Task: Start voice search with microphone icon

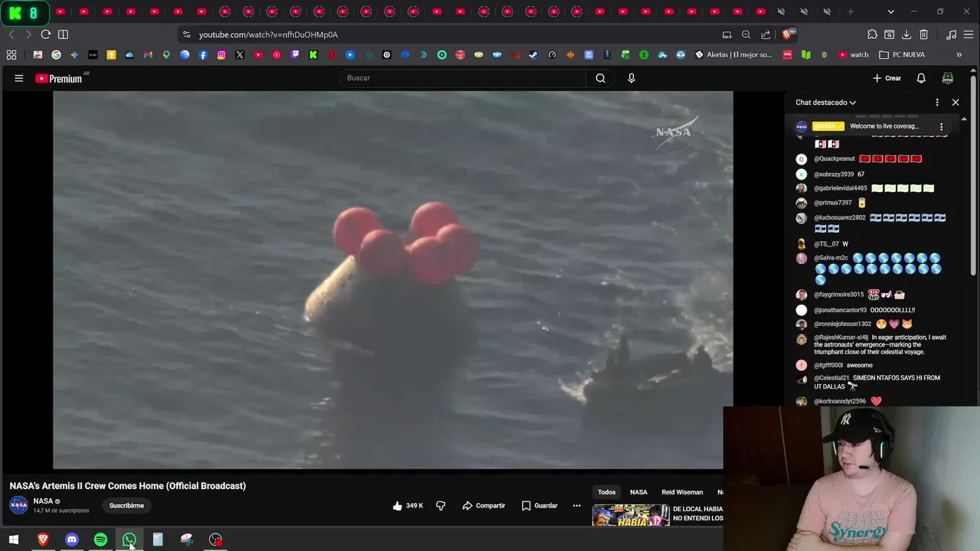Action: (631, 78)
